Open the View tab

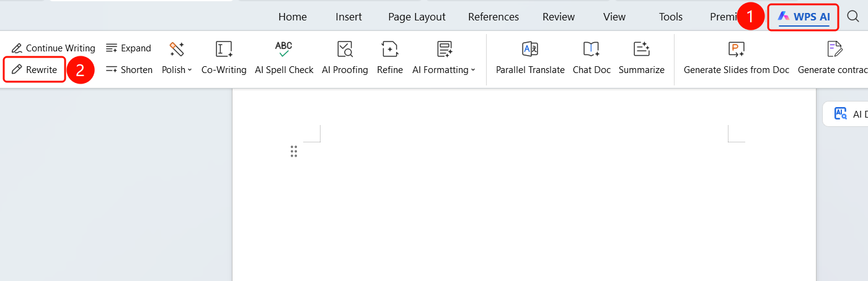614,17
